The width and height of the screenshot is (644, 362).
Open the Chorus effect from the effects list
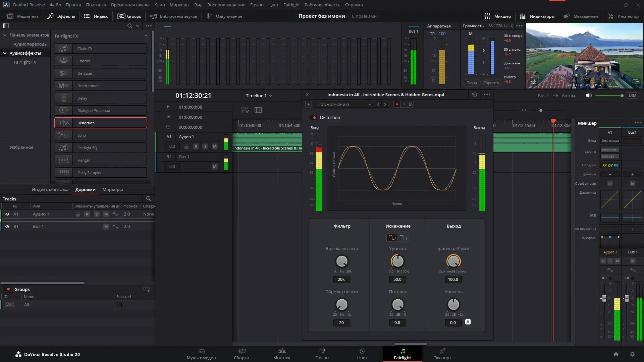(x=100, y=61)
